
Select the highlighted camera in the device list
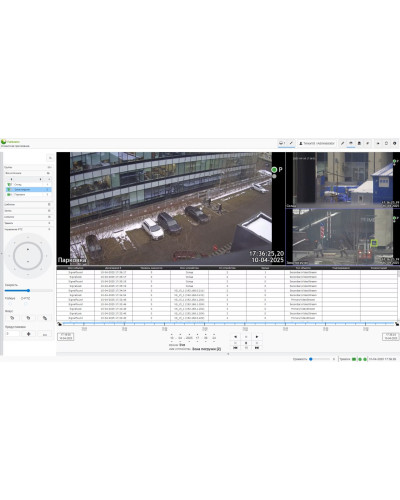tap(29, 189)
